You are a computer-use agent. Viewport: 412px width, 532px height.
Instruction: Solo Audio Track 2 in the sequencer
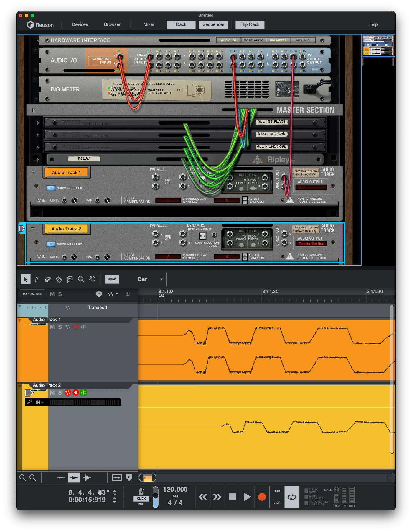60,392
